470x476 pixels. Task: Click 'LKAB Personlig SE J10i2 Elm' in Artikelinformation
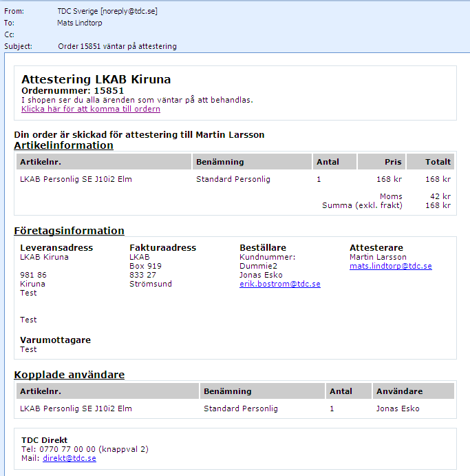click(76, 179)
